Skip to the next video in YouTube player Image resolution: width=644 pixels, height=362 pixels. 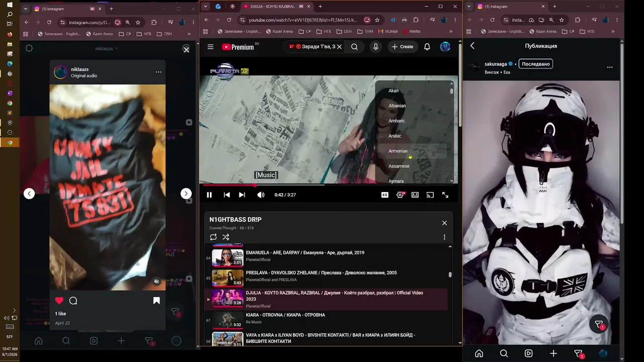pos(242,195)
